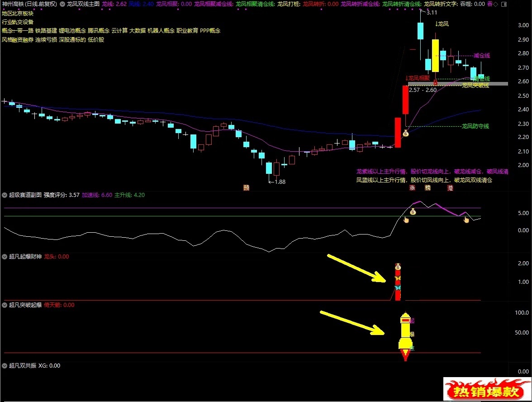This screenshot has width=532, height=402.
Task: Click the 3.11 high price label
Action: point(432,13)
